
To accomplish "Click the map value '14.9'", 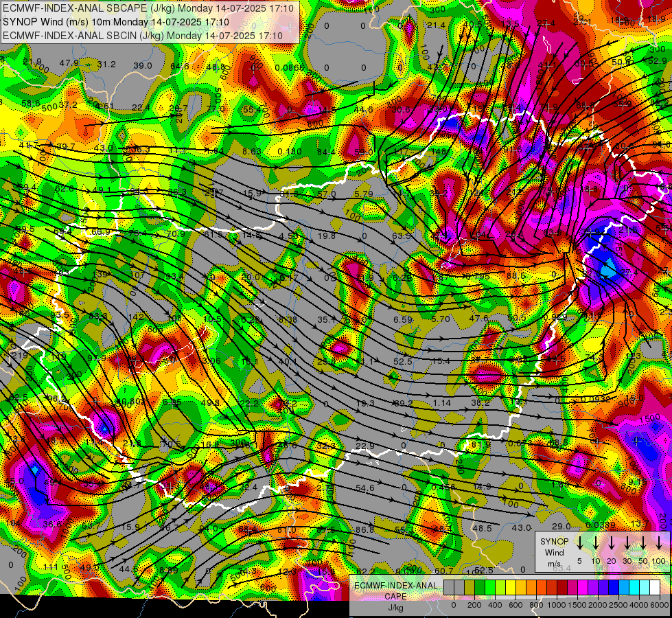I will [x=482, y=487].
